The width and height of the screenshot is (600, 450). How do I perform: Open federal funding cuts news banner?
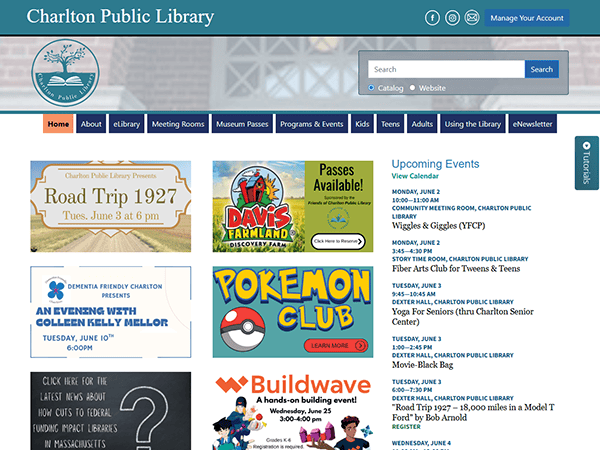(111, 411)
